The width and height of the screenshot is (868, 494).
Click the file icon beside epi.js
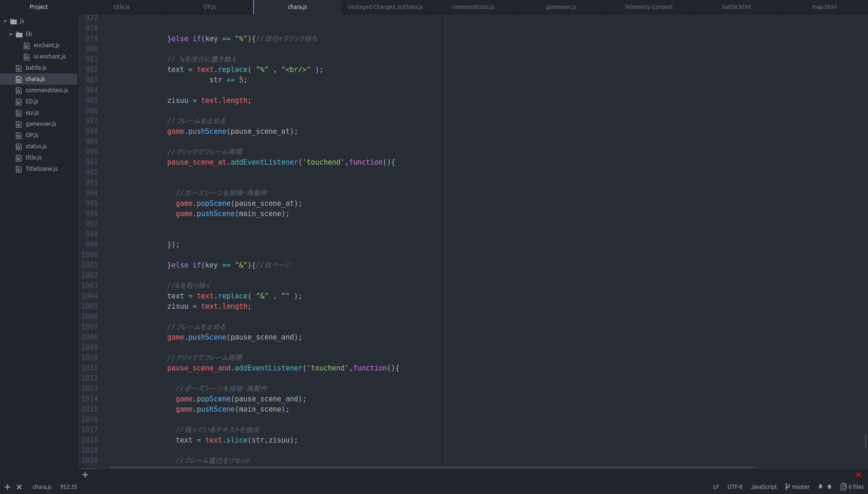point(19,113)
